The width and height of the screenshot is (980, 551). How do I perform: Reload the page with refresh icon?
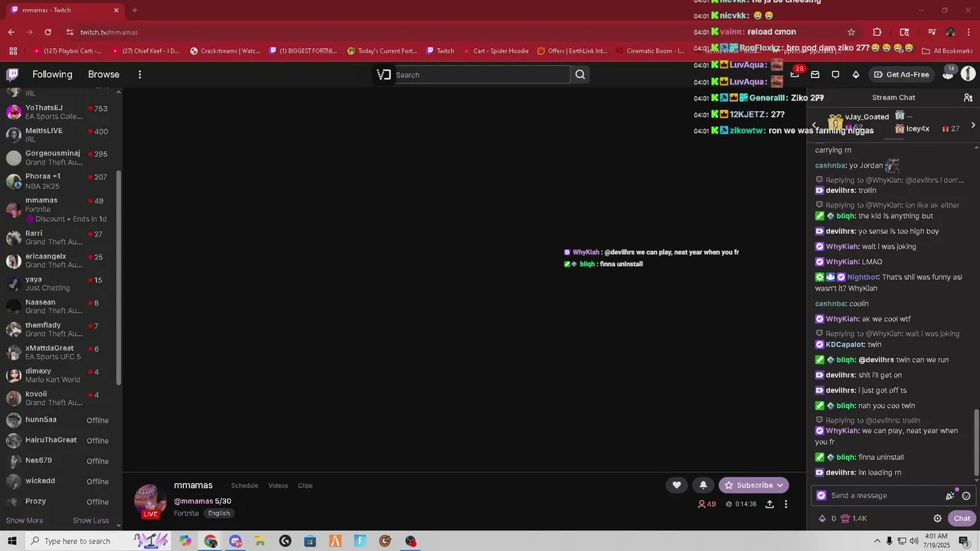point(47,32)
